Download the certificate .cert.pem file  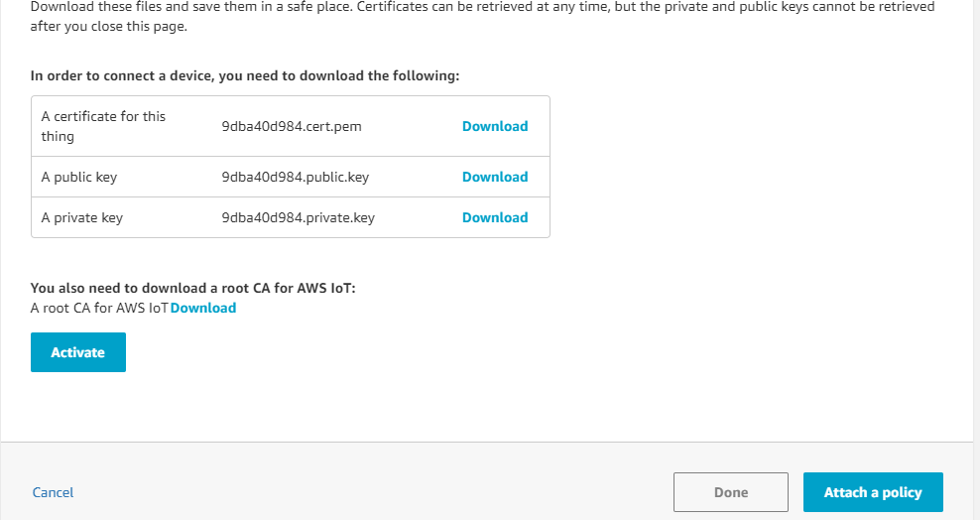coord(494,126)
